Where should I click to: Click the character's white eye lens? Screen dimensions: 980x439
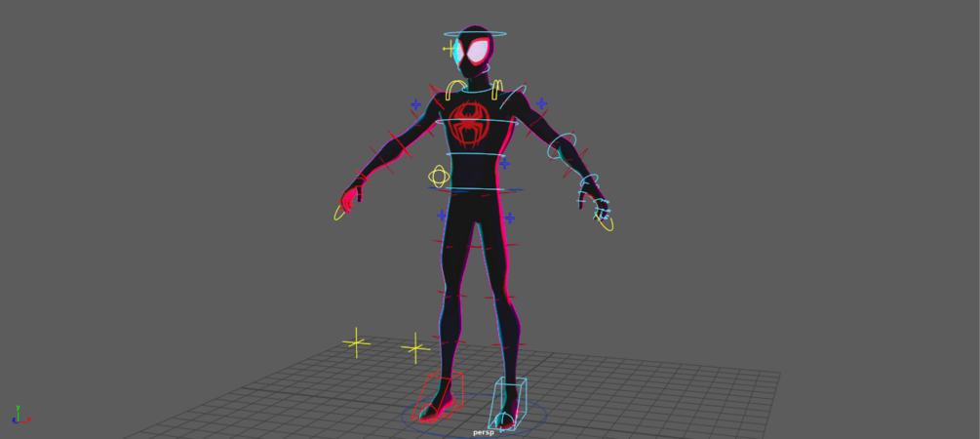(479, 51)
